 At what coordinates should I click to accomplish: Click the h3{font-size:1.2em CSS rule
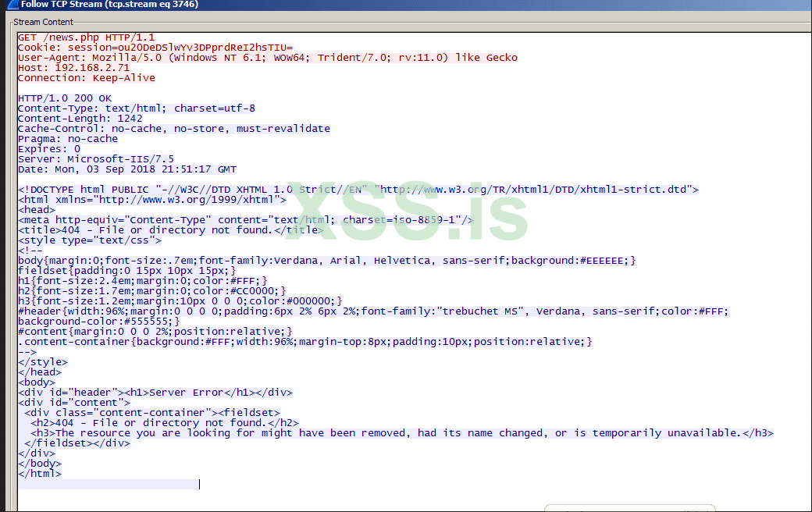click(180, 300)
